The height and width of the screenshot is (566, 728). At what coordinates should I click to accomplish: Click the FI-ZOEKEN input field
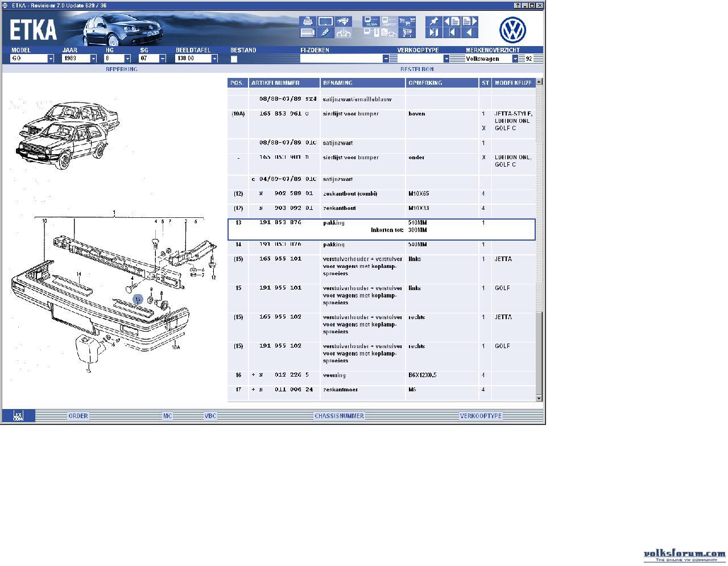[341, 59]
